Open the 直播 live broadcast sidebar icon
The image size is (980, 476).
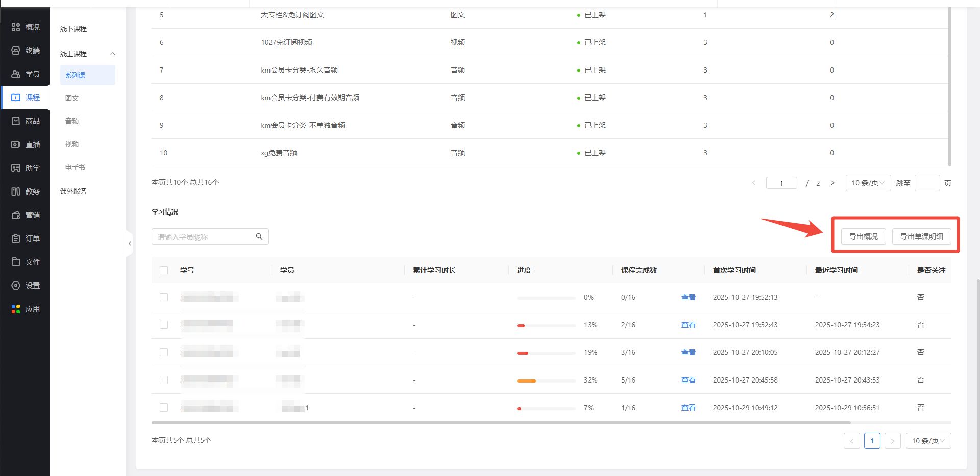16,145
